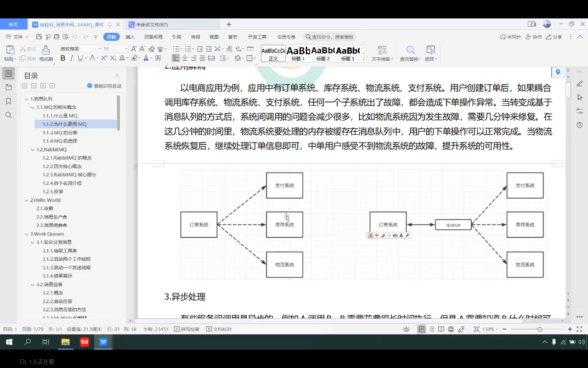Image resolution: width=588 pixels, height=368 pixels.
Task: Click the 分享 Share button
Action: (554, 37)
